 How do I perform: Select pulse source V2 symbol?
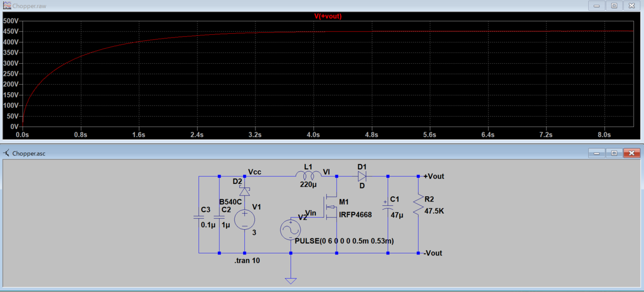point(290,230)
